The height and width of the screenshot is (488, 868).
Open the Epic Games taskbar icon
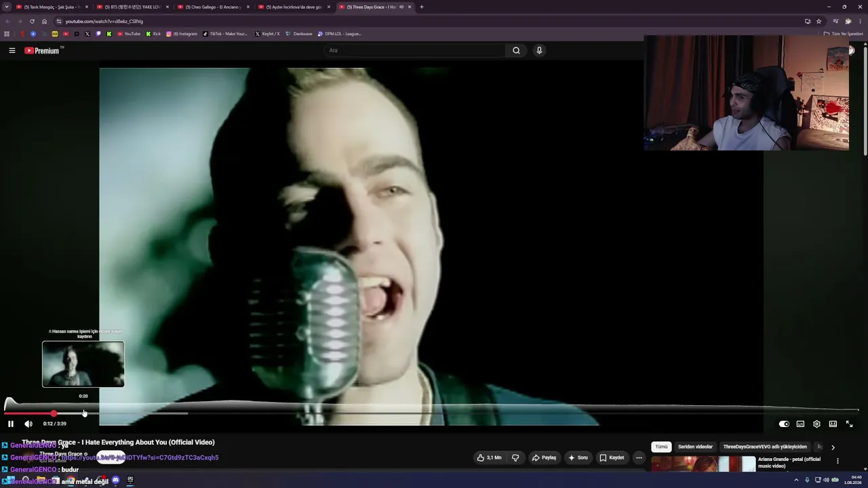tap(130, 481)
